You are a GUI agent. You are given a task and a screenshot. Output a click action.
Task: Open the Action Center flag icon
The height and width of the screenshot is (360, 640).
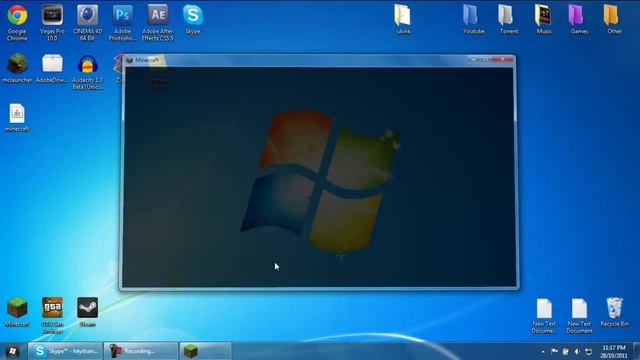click(554, 351)
